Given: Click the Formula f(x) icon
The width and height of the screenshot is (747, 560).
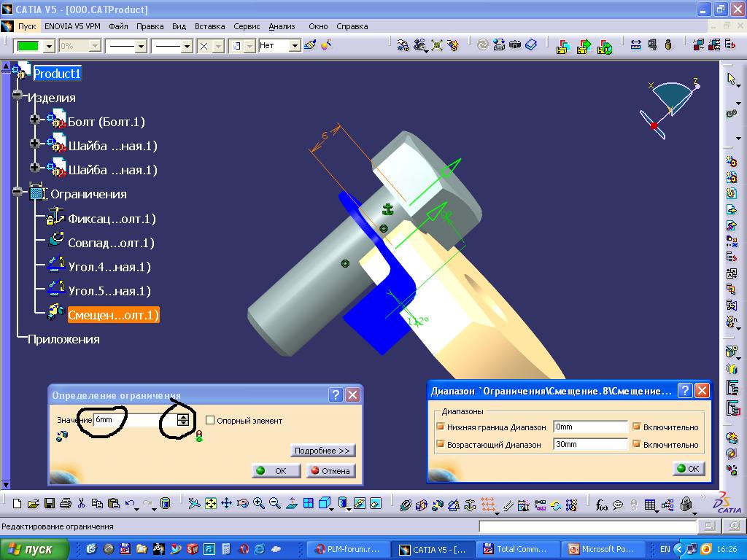Looking at the screenshot, I should [601, 505].
